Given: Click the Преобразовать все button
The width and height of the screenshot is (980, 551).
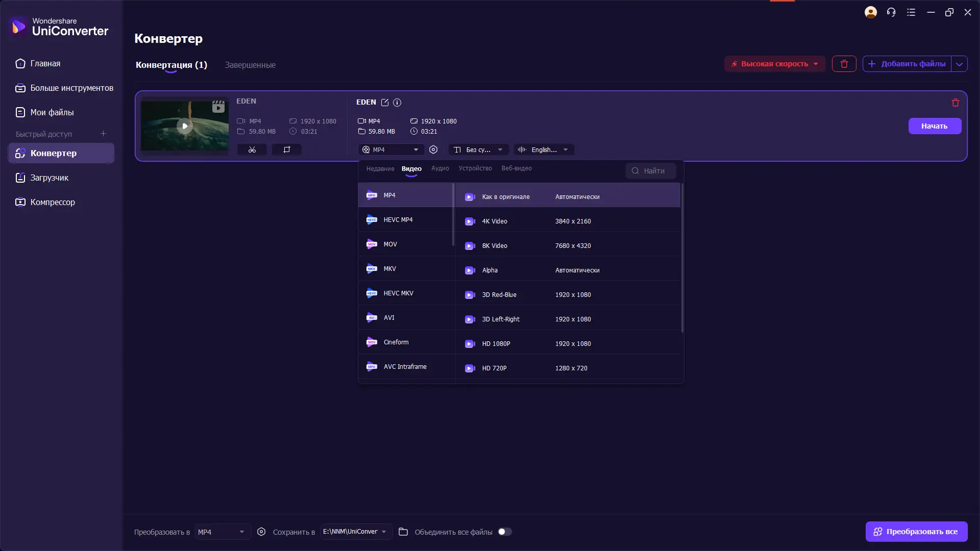Looking at the screenshot, I should [916, 532].
